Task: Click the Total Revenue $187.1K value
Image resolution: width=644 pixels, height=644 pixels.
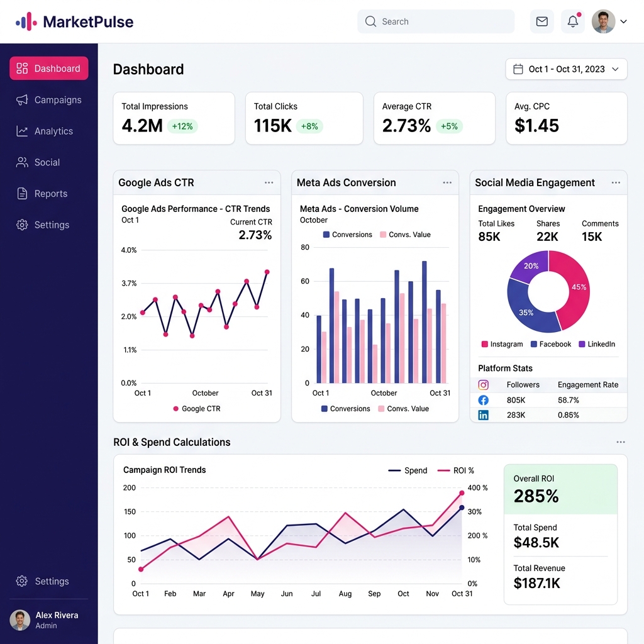Action: coord(537,583)
